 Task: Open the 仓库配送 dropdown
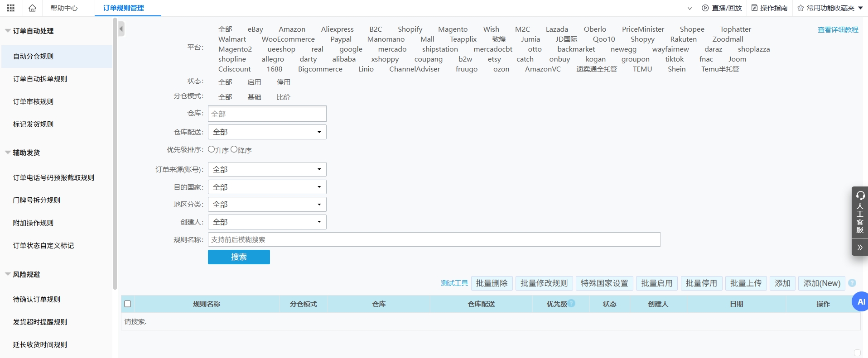point(267,132)
